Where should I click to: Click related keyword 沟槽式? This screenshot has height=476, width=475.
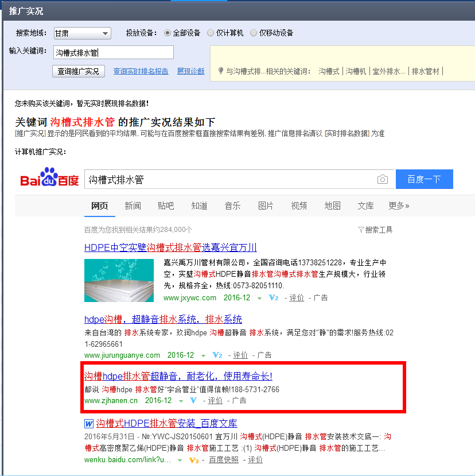[329, 71]
